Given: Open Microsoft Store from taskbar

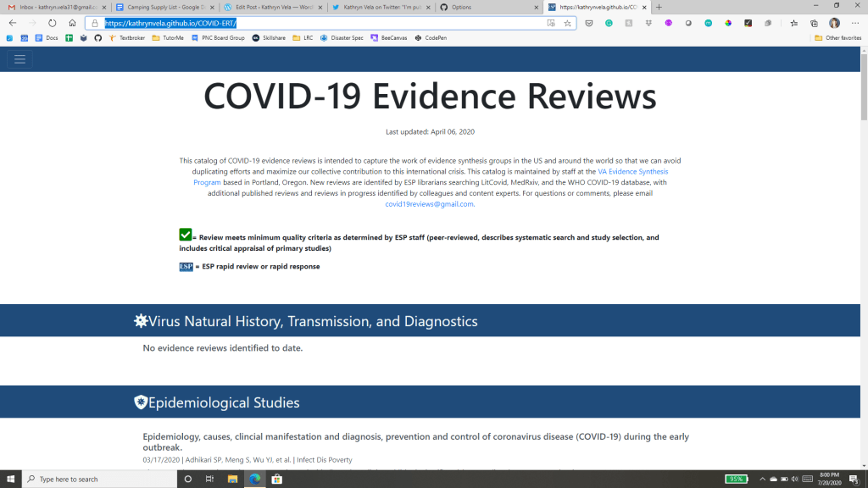Looking at the screenshot, I should (276, 479).
